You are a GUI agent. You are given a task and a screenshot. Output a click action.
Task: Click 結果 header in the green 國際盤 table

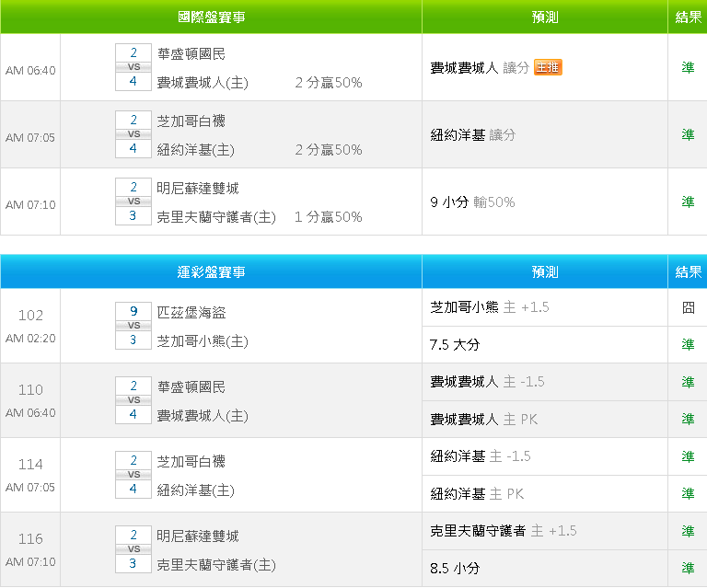coord(688,17)
